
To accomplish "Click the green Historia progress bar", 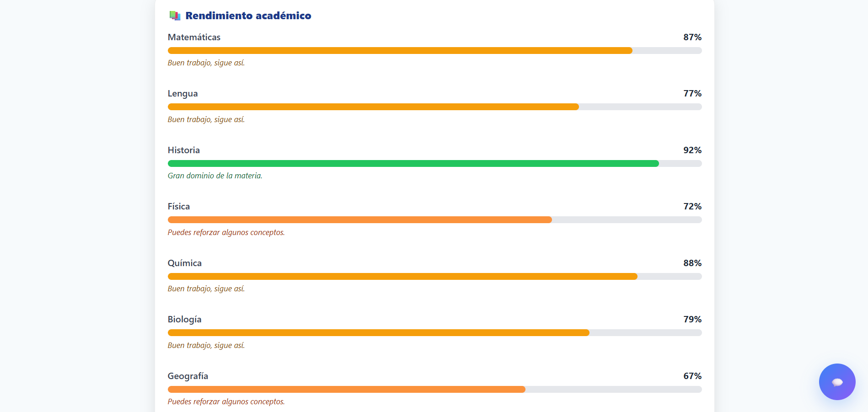I will (x=434, y=164).
